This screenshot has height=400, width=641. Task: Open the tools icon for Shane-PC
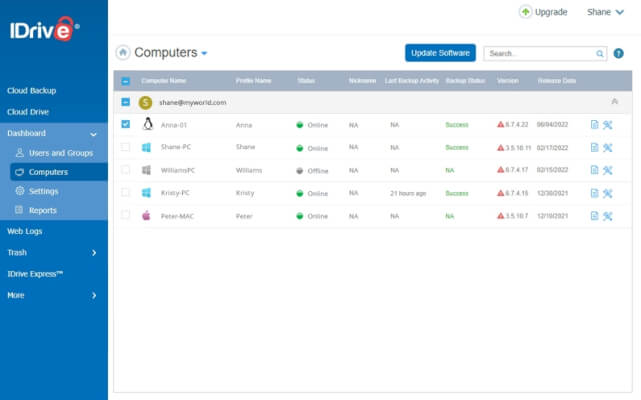coord(607,148)
